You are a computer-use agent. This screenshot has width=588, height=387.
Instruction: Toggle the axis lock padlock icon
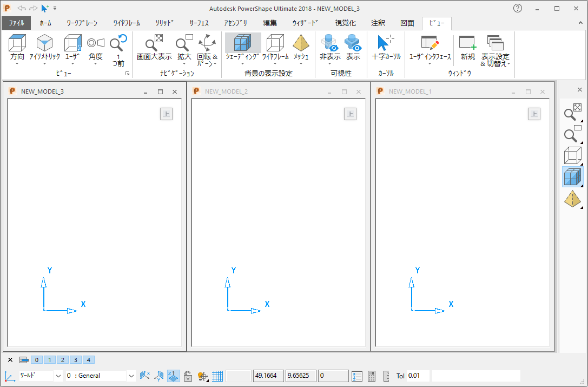[x=188, y=376]
